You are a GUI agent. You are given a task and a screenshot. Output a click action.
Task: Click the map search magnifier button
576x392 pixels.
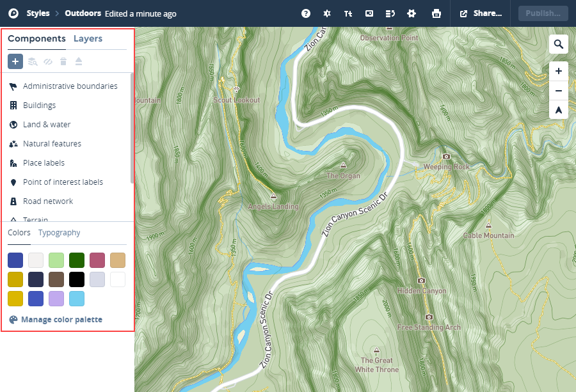(558, 44)
